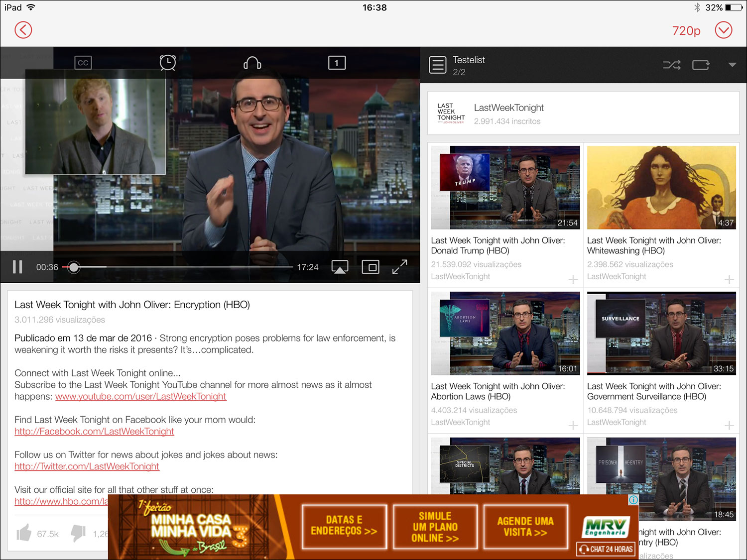Click the Wi-Fi icon in status bar
This screenshot has width=747, height=560.
(x=31, y=7)
